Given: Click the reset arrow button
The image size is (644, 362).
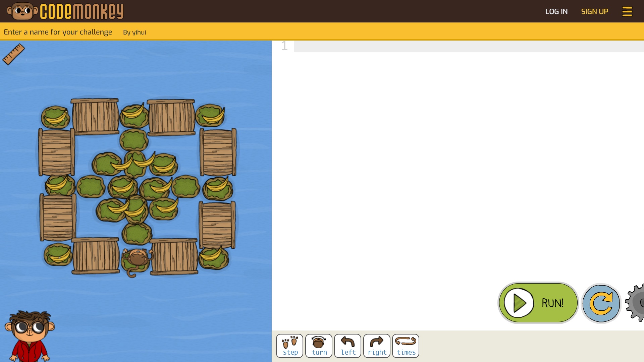Looking at the screenshot, I should click(601, 303).
